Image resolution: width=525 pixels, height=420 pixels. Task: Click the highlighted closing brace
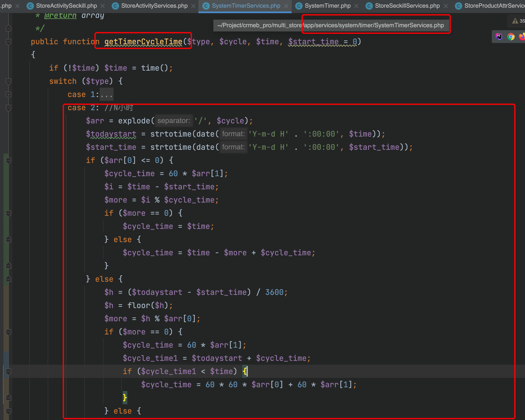click(x=125, y=398)
